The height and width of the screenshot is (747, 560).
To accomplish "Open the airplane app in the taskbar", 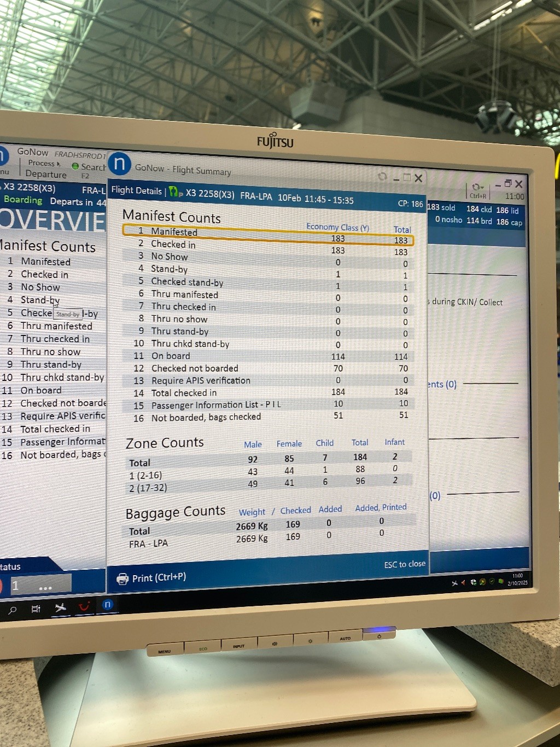I will pos(60,607).
